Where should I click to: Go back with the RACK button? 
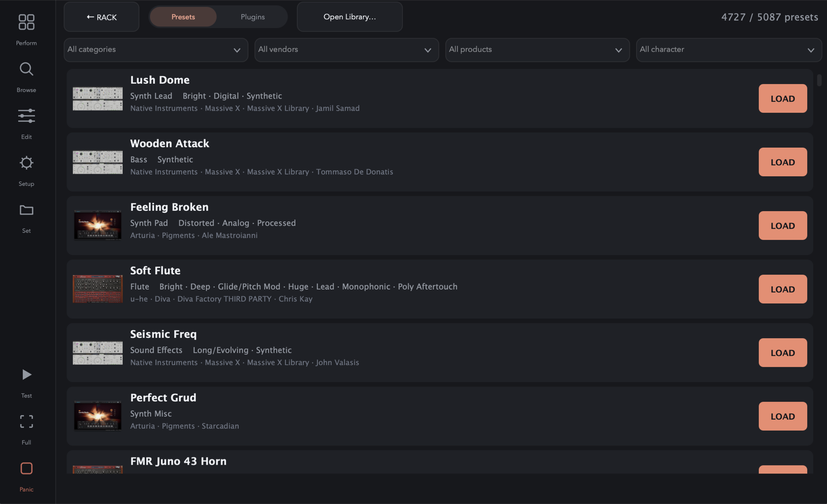(x=101, y=17)
